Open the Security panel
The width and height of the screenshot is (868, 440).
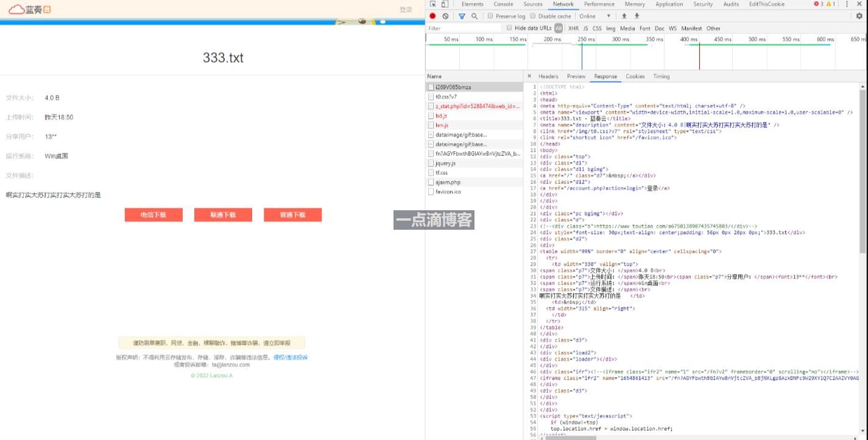pos(703,4)
